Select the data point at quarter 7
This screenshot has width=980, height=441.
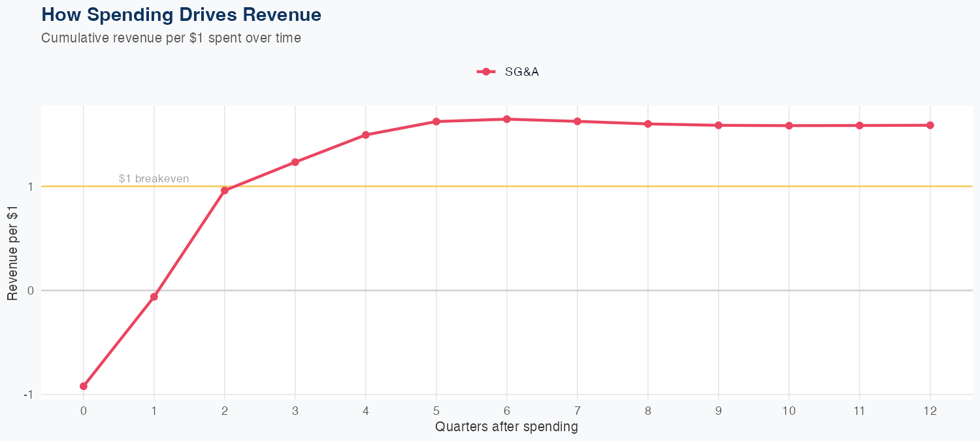(578, 122)
